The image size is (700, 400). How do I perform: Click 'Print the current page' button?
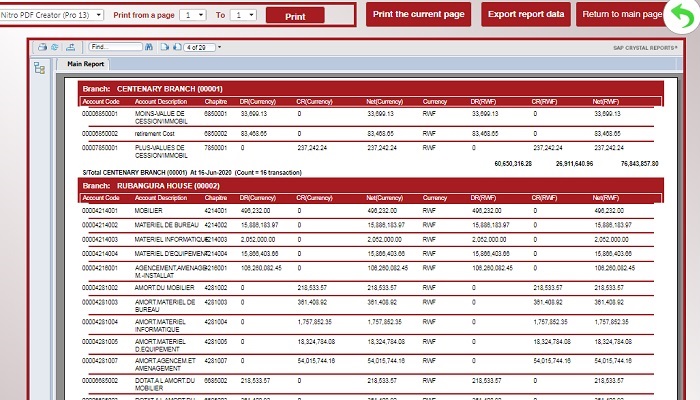click(419, 15)
